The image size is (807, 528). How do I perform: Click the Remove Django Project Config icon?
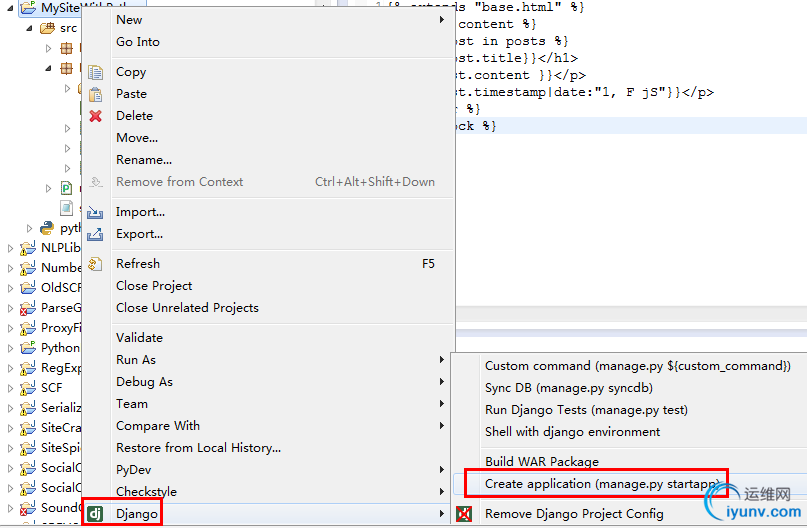click(464, 514)
